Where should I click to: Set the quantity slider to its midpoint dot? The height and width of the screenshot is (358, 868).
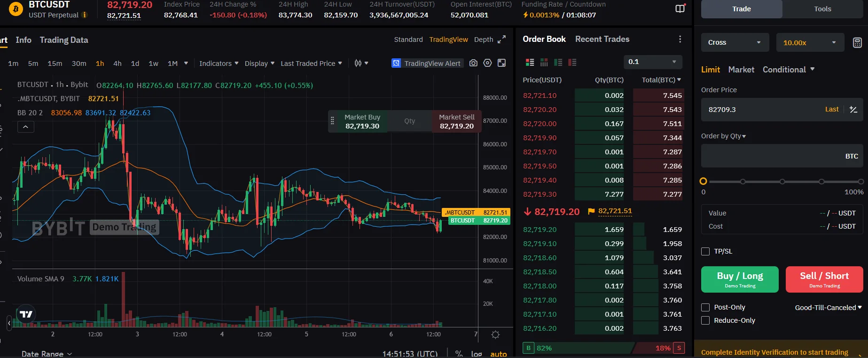click(x=782, y=182)
